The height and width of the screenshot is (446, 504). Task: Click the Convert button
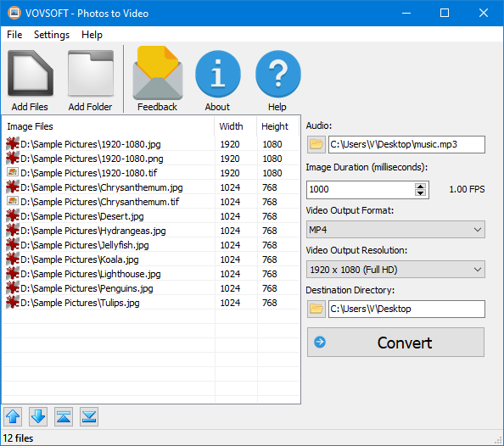click(x=395, y=343)
